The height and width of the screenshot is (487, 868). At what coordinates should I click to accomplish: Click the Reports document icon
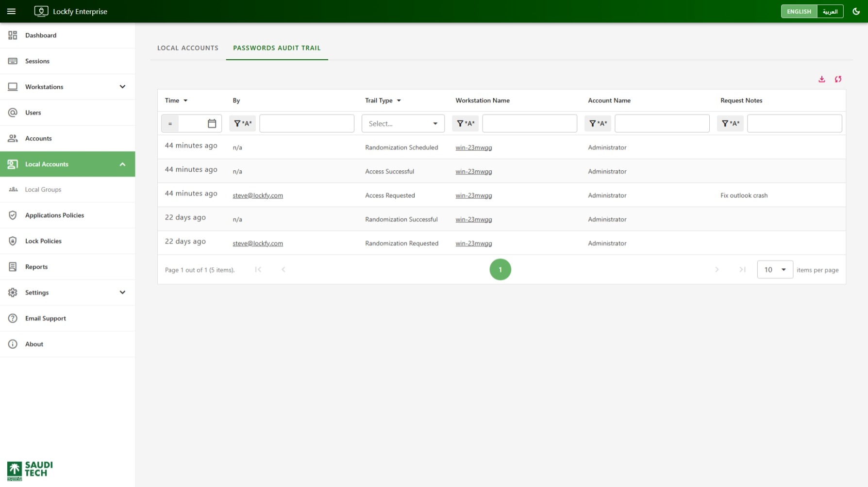pyautogui.click(x=13, y=267)
